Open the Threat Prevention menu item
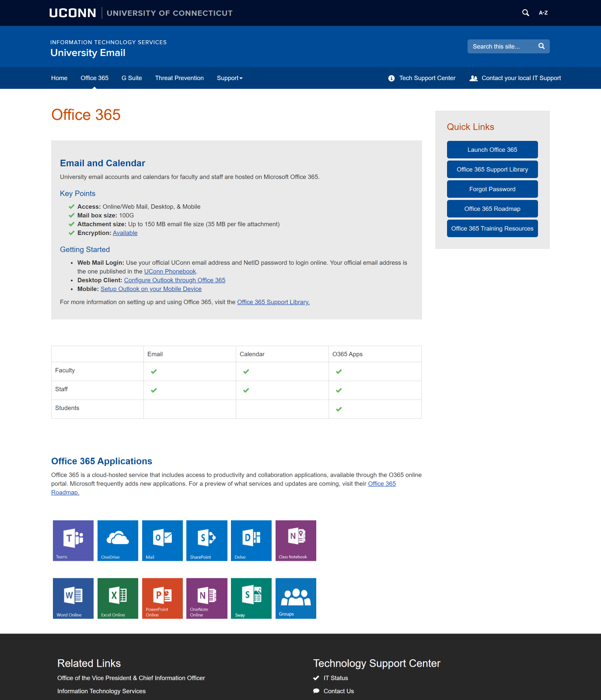Screen dimensions: 601x700 [179, 78]
